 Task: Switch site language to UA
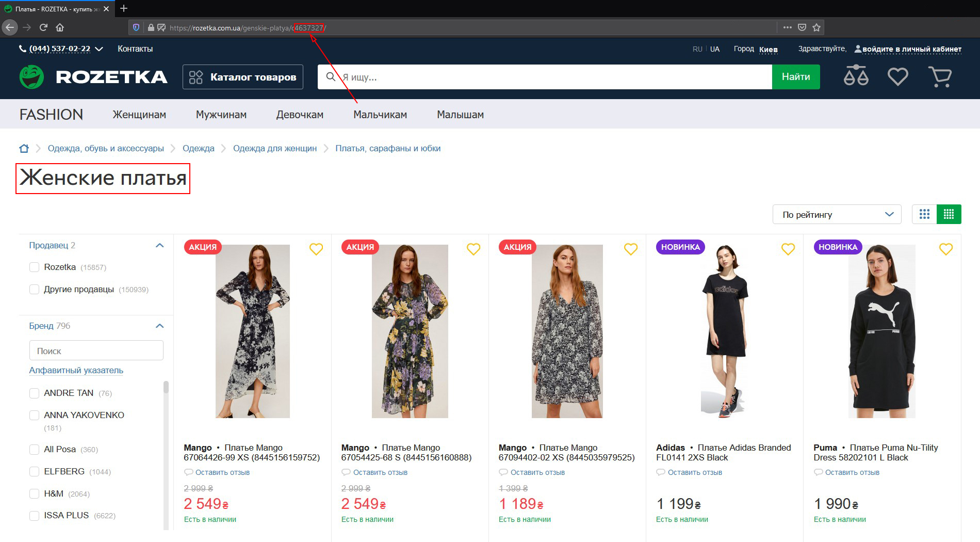[714, 49]
